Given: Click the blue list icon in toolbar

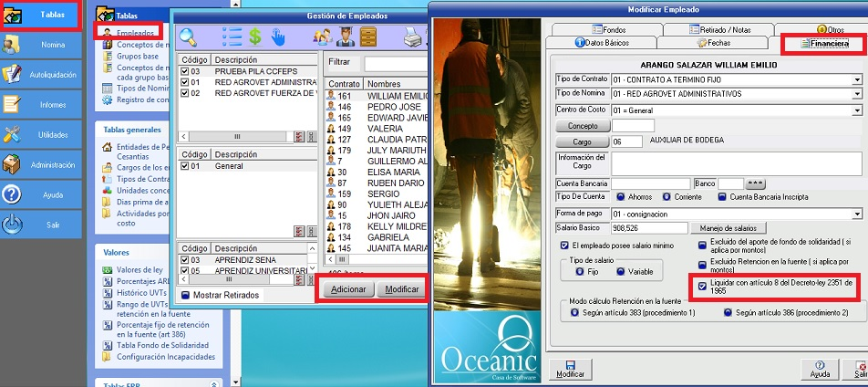Looking at the screenshot, I should [x=232, y=37].
